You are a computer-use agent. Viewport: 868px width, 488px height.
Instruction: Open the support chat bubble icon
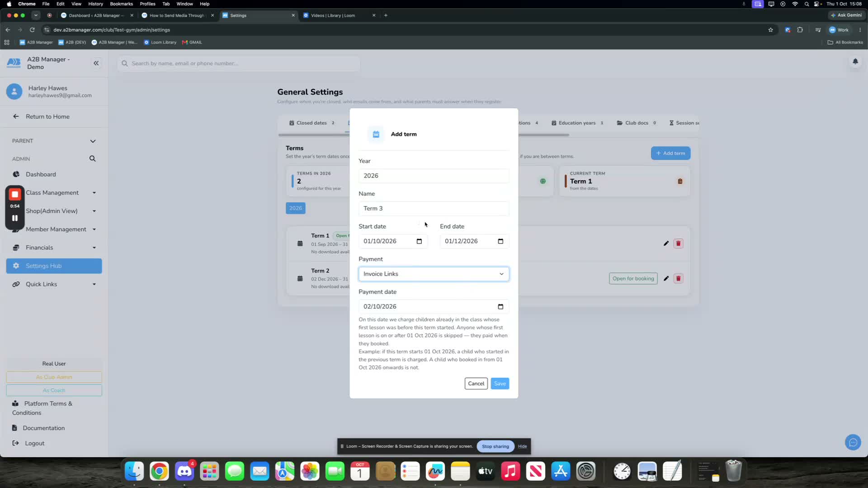(853, 442)
